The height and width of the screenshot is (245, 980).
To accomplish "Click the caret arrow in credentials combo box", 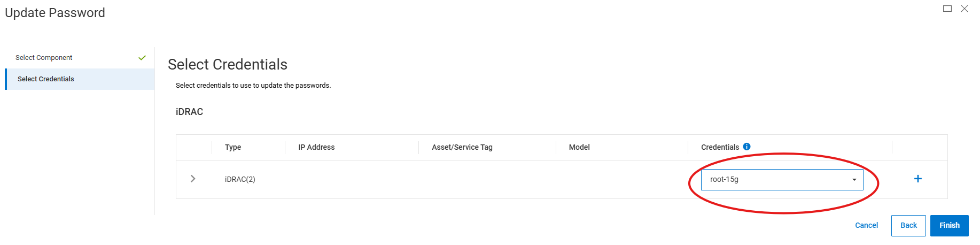I will pyautogui.click(x=854, y=180).
